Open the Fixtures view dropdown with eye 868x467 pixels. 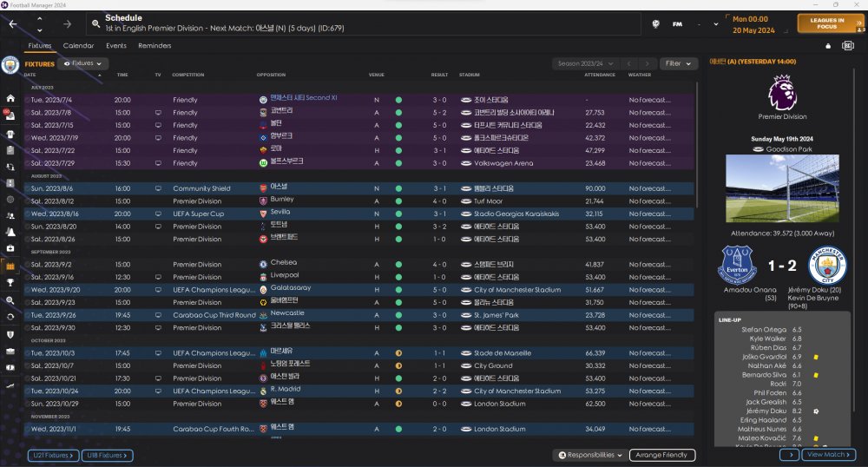tap(82, 63)
